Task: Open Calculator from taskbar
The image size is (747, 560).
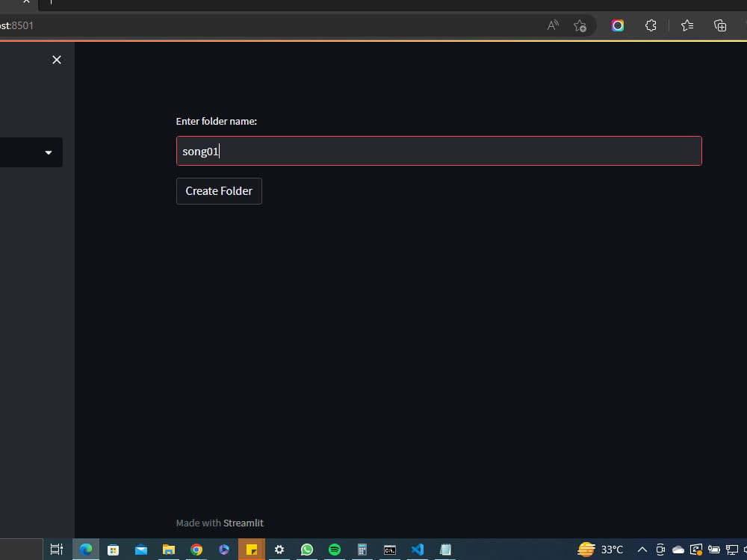Action: pyautogui.click(x=362, y=550)
